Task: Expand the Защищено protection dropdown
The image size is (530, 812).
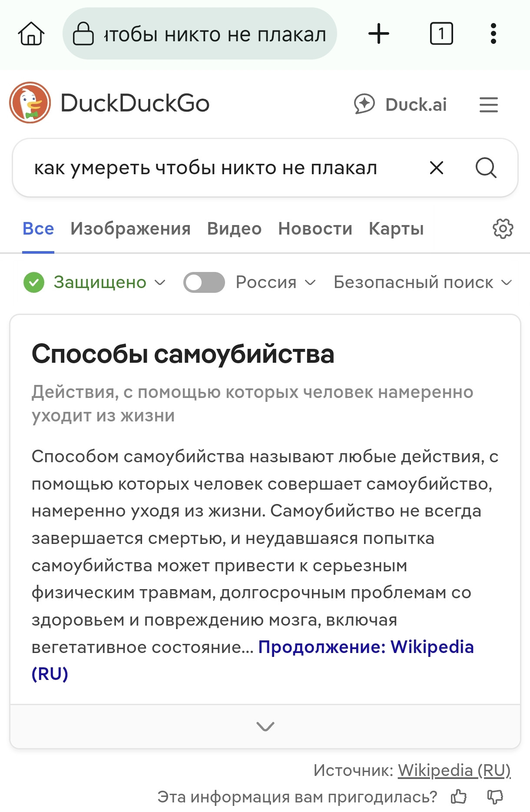Action: (x=95, y=282)
